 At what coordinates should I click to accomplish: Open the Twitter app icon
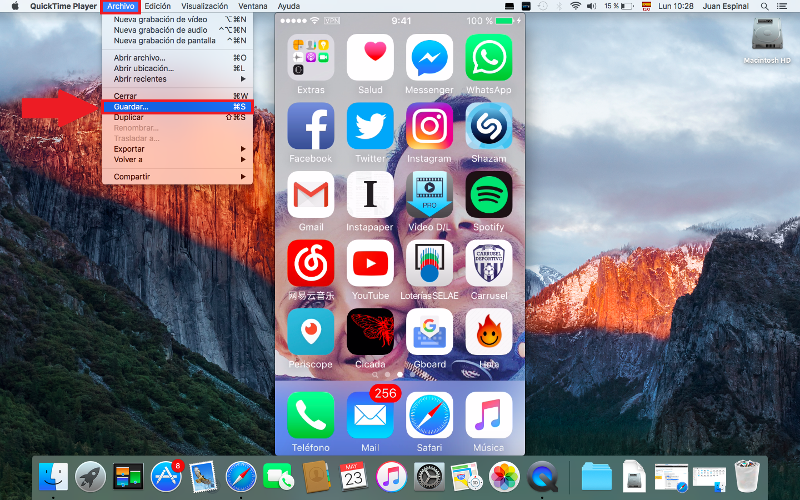pos(370,126)
